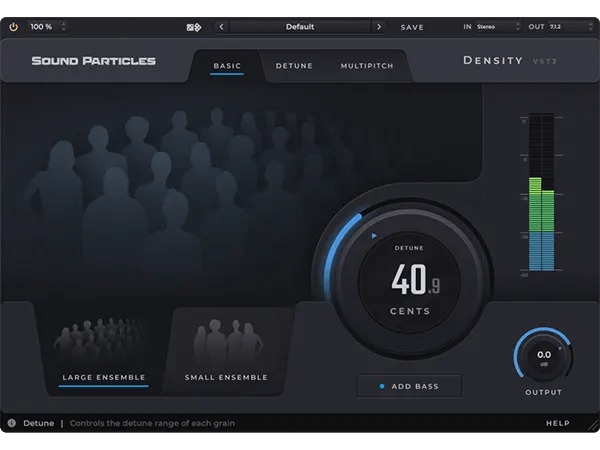Viewport: 600px width, 450px height.
Task: Click the window resize grip corner
Action: coord(594,425)
